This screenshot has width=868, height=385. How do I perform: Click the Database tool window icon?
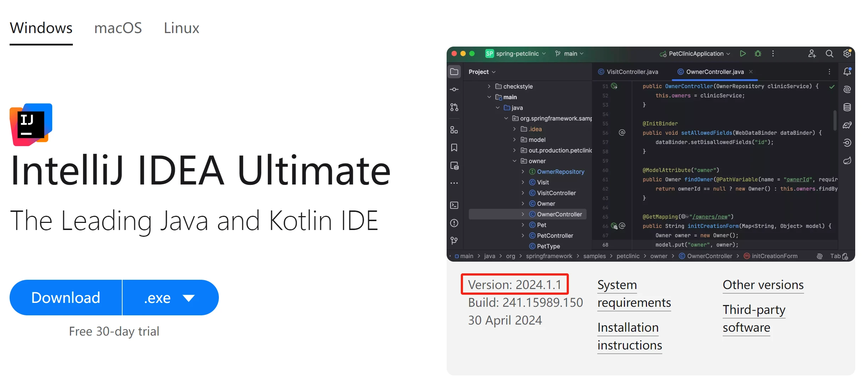(x=847, y=107)
